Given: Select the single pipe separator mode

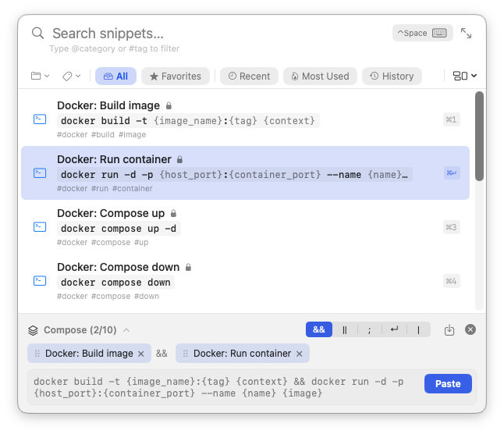Looking at the screenshot, I should coord(418,330).
